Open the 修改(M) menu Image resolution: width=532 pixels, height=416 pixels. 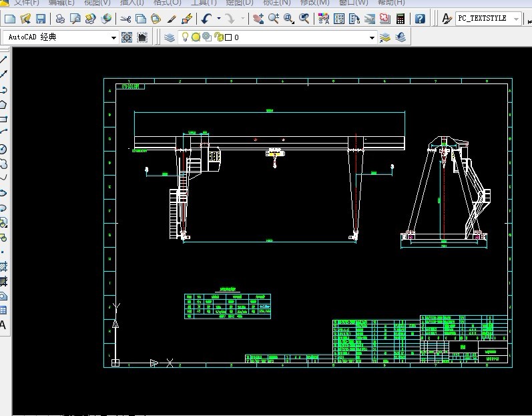pyautogui.click(x=314, y=3)
